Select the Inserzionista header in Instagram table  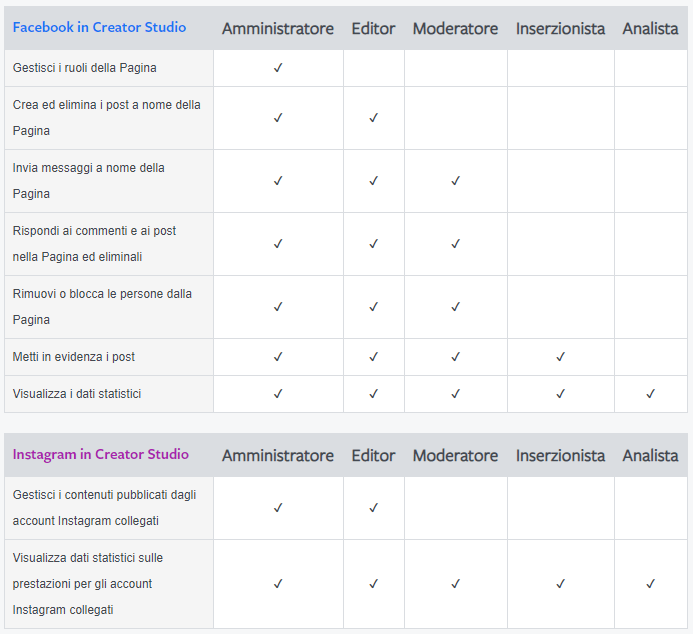pos(560,456)
